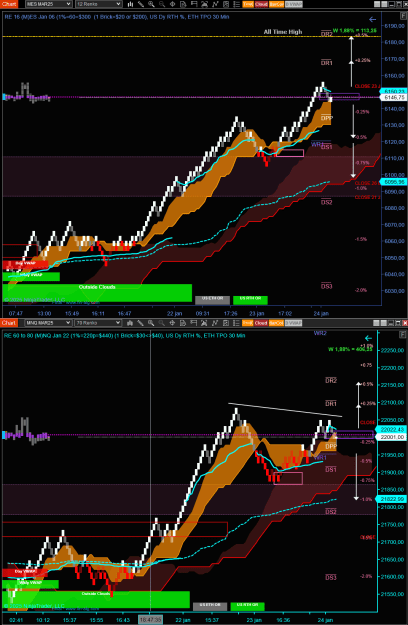Toggle the red Cloud button on MES chart

(261, 4)
